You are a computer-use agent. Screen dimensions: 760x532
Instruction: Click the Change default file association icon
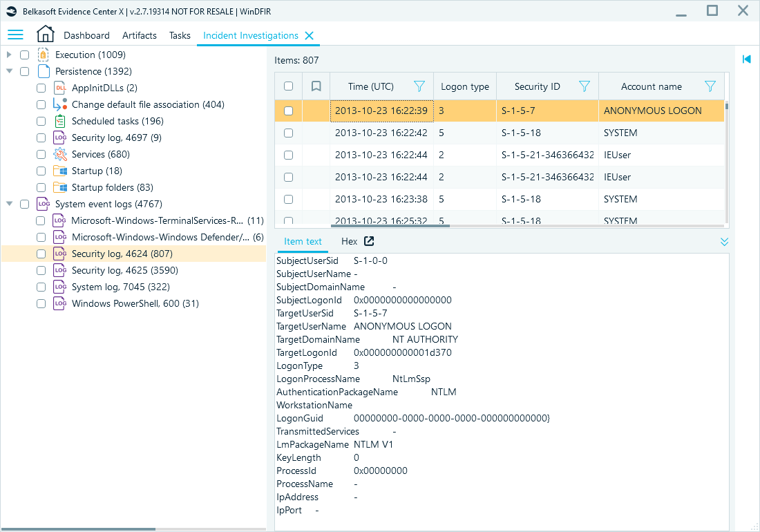point(60,104)
